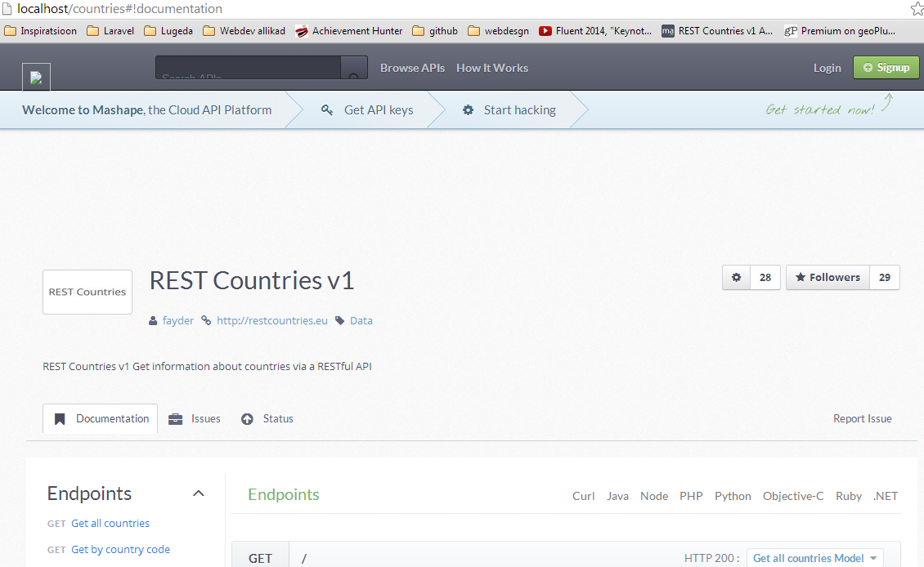
Task: Click the search button beside Search APIs field
Action: [x=353, y=68]
